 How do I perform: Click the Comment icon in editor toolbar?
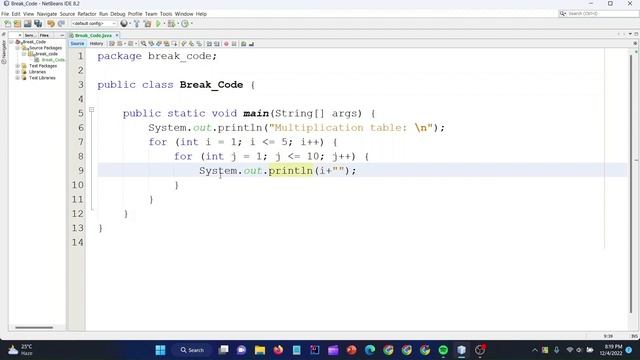pos(243,44)
